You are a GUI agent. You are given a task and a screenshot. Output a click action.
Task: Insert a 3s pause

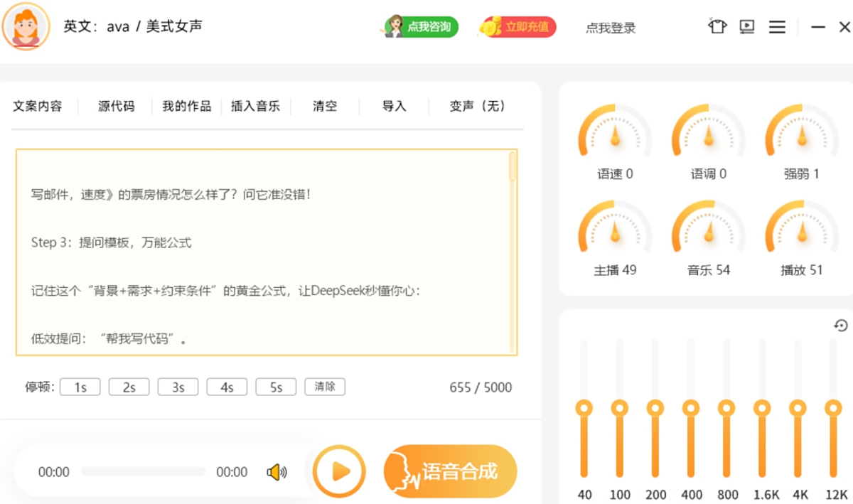pos(178,387)
